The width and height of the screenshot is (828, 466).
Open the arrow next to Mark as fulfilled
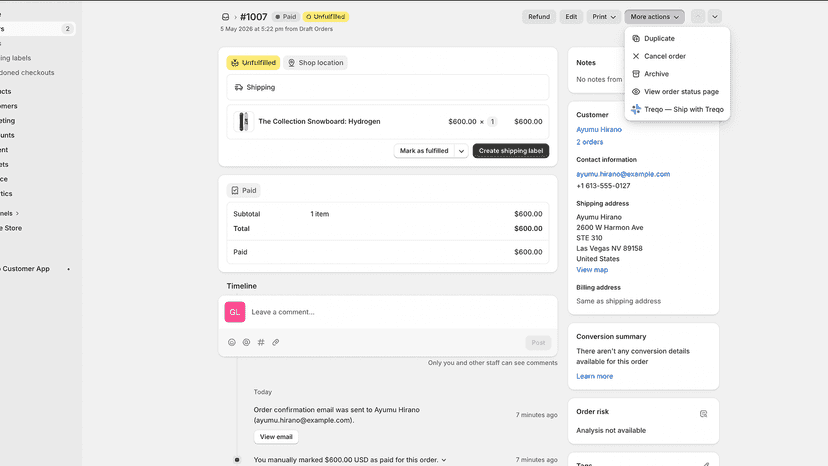click(462, 151)
